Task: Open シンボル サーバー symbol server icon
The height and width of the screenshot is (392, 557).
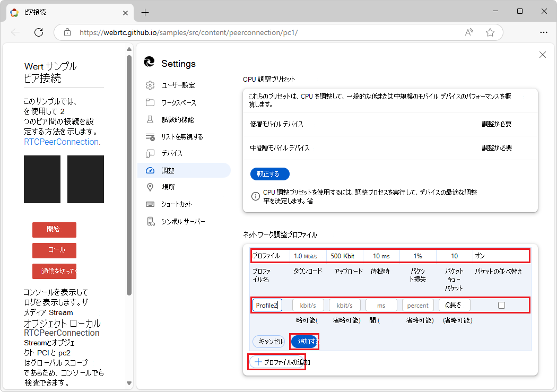Action: pos(150,221)
